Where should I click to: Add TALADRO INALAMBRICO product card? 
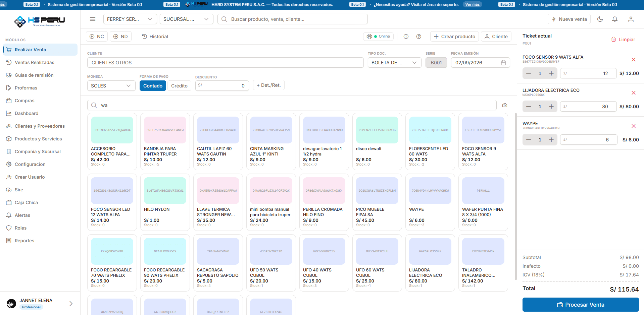483,263
